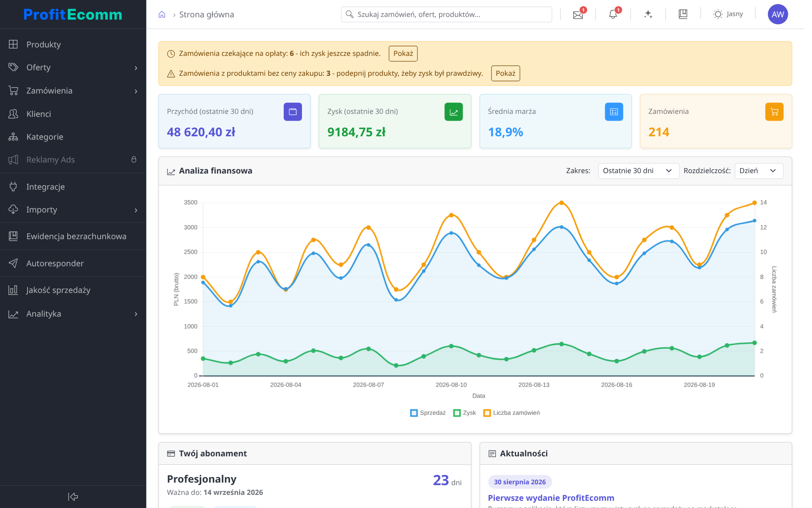
Task: Click the AI sparkle icon in header
Action: tap(648, 14)
